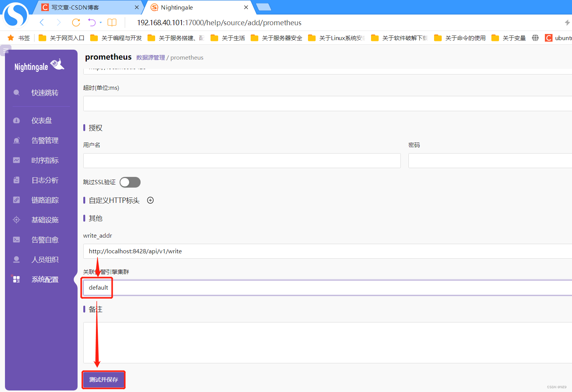Open the 关于软件破解下载 bookmark folder
The width and height of the screenshot is (572, 392).
tap(400, 38)
